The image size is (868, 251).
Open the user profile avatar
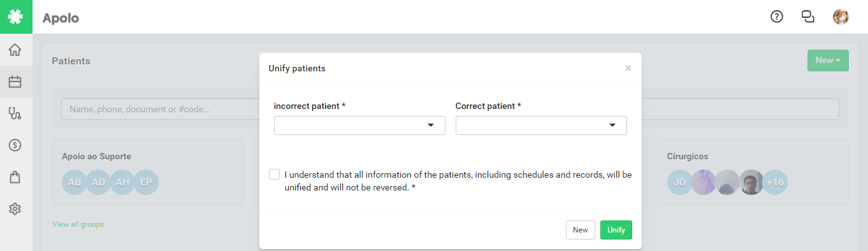coord(841,17)
